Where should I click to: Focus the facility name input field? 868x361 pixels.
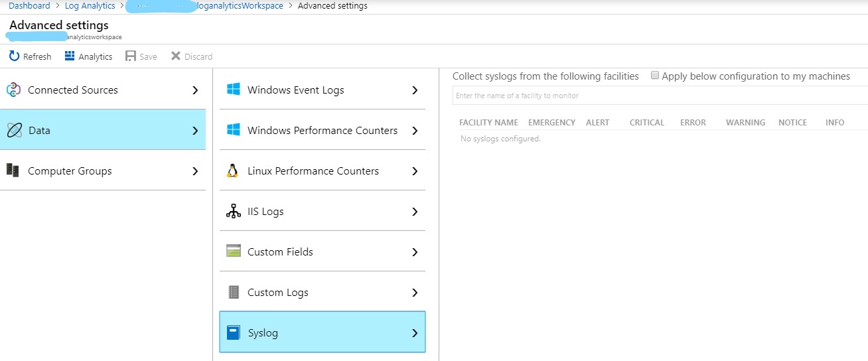tap(660, 96)
